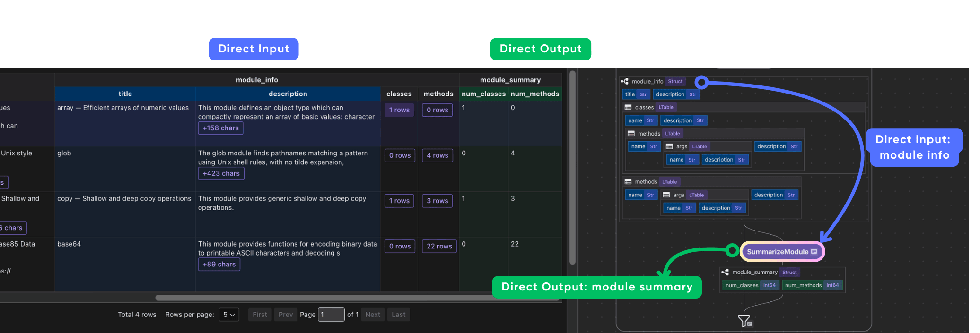Open the 1 rows classes cell for array

click(x=399, y=110)
